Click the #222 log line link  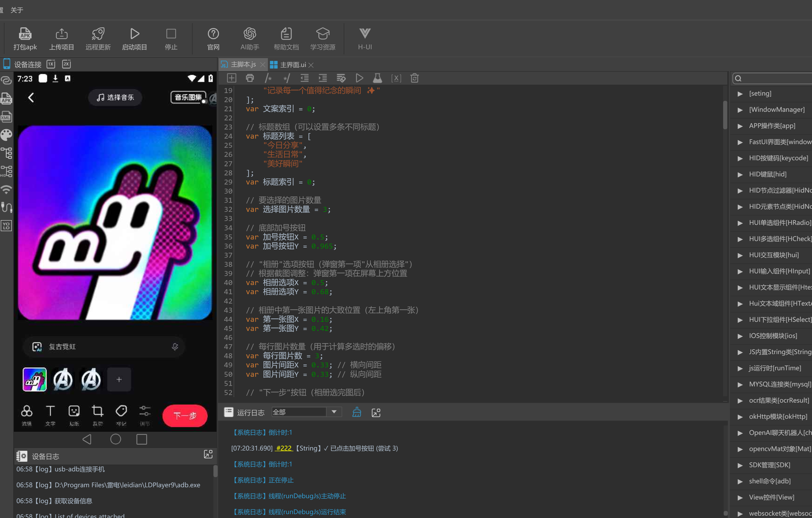click(x=284, y=448)
